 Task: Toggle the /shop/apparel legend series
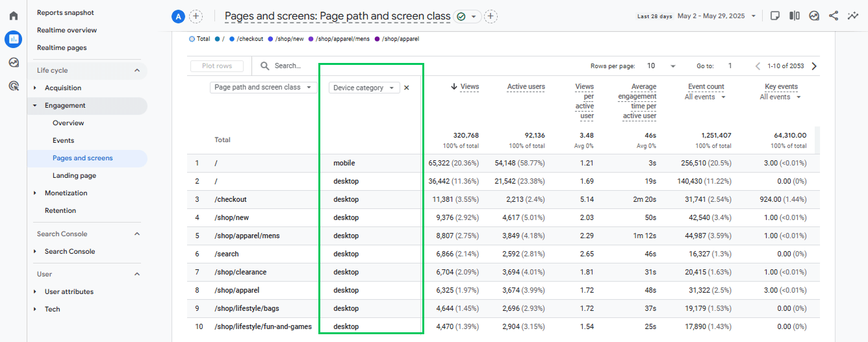coord(396,39)
